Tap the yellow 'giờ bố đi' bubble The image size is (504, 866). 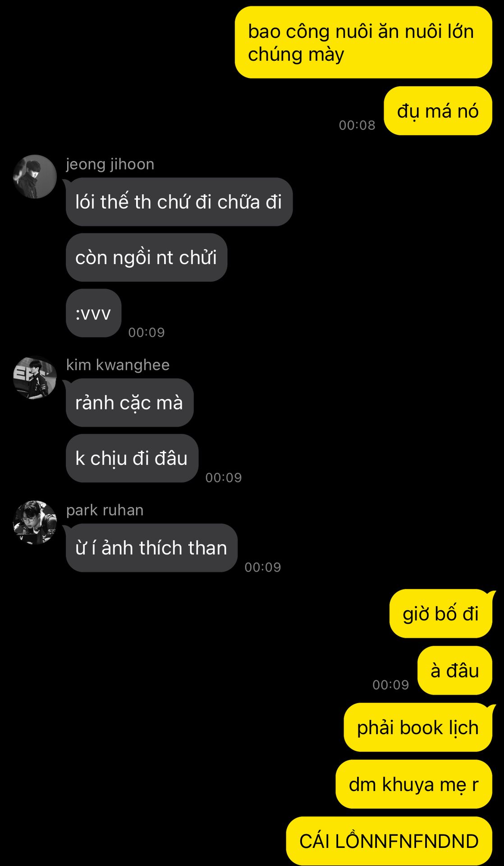pyautogui.click(x=441, y=613)
